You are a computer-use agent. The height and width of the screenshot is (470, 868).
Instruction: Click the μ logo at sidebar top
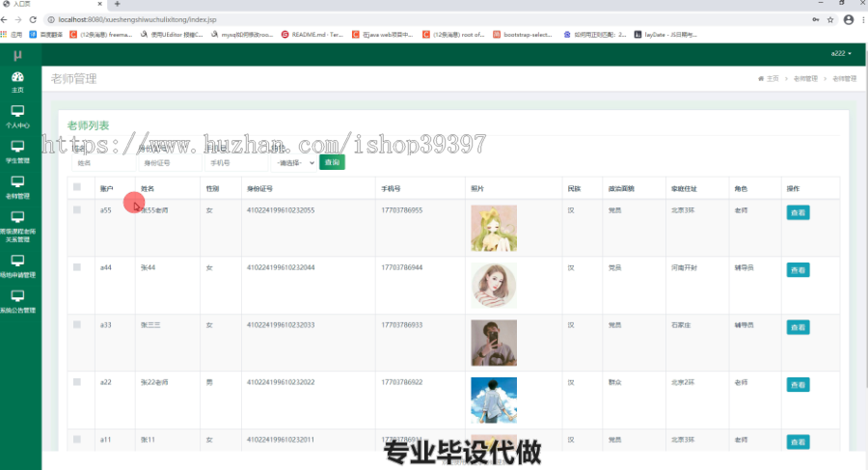tap(17, 55)
